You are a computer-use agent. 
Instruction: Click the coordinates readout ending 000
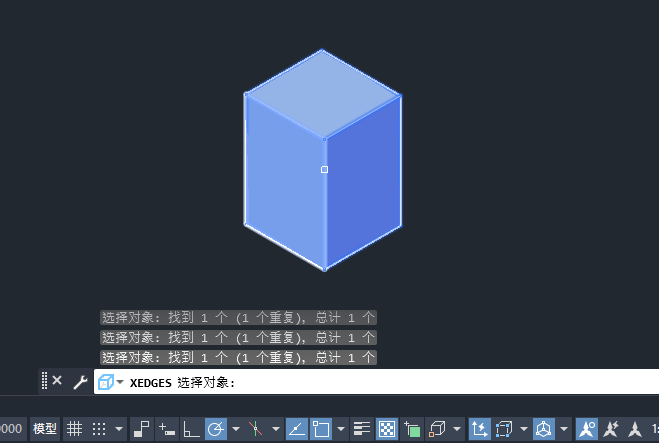11,429
